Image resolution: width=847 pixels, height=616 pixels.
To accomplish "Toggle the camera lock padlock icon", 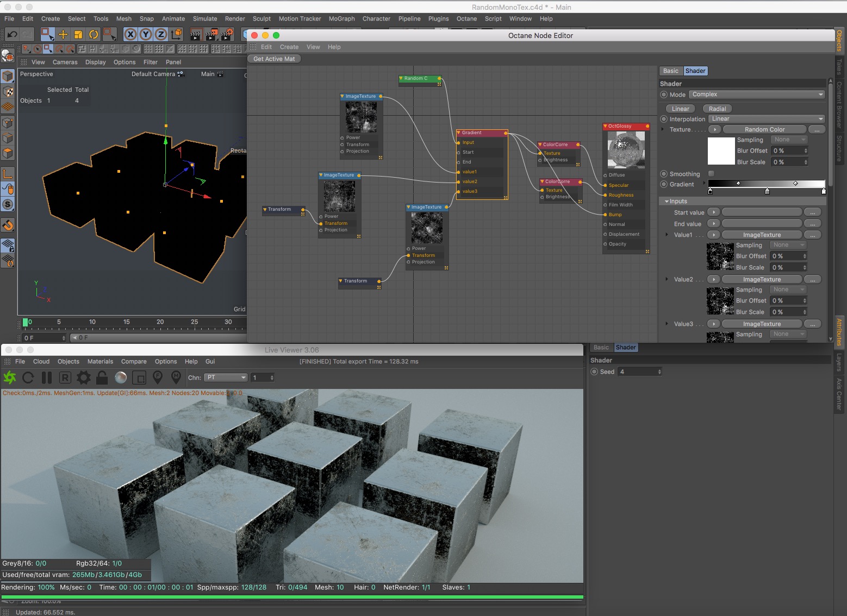I will pyautogui.click(x=102, y=378).
